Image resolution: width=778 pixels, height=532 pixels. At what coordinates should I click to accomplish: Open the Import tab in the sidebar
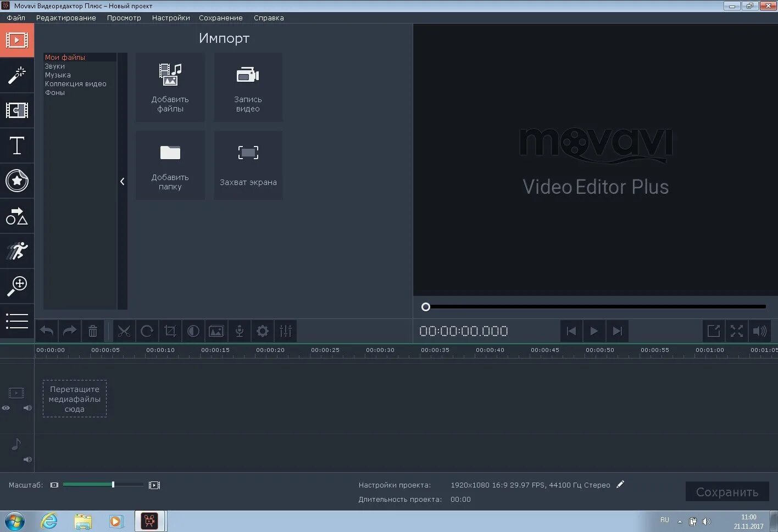[17, 40]
